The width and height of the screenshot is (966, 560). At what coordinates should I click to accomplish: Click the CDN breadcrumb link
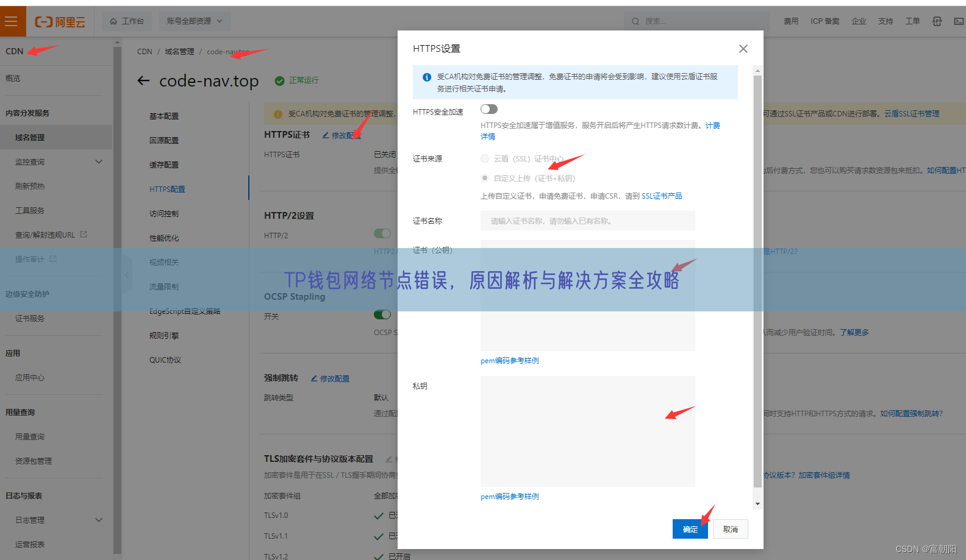pyautogui.click(x=145, y=52)
